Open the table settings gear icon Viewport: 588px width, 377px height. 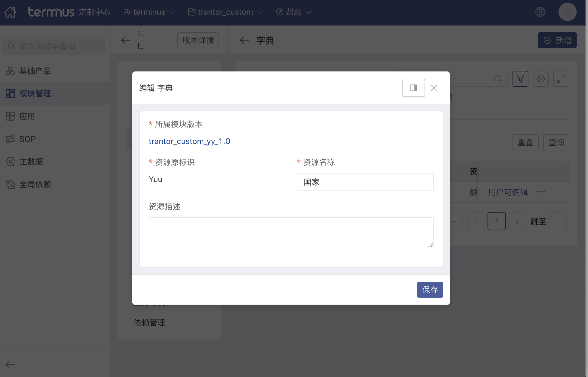point(541,79)
